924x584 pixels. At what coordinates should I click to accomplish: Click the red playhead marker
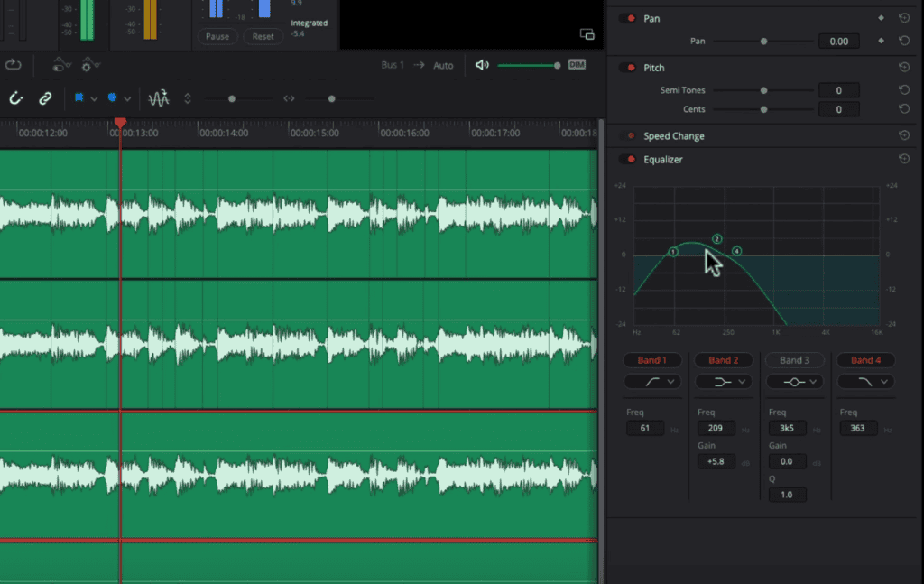[120, 123]
